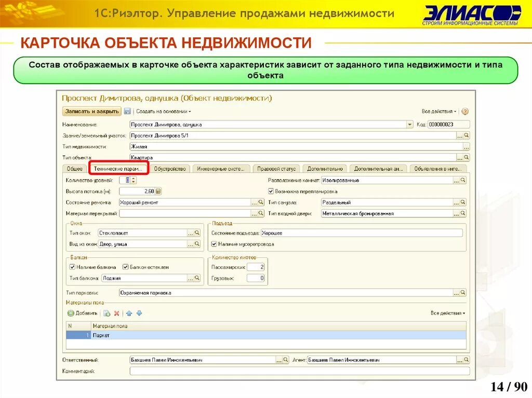This screenshot has height=398, width=532.
Task: Toggle Возможна перепланировка checkbox
Action: tap(271, 191)
